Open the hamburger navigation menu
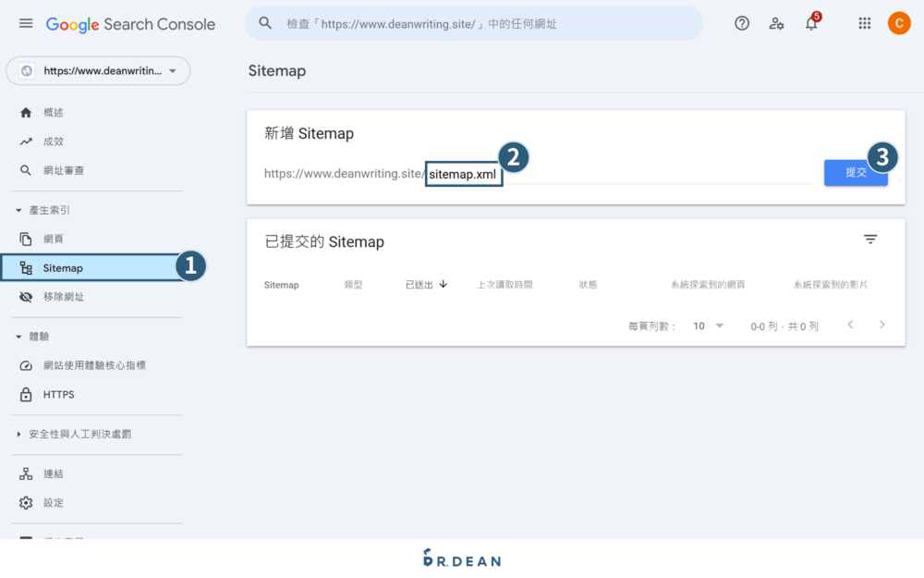Screen dimensions: 924x578 tap(25, 23)
